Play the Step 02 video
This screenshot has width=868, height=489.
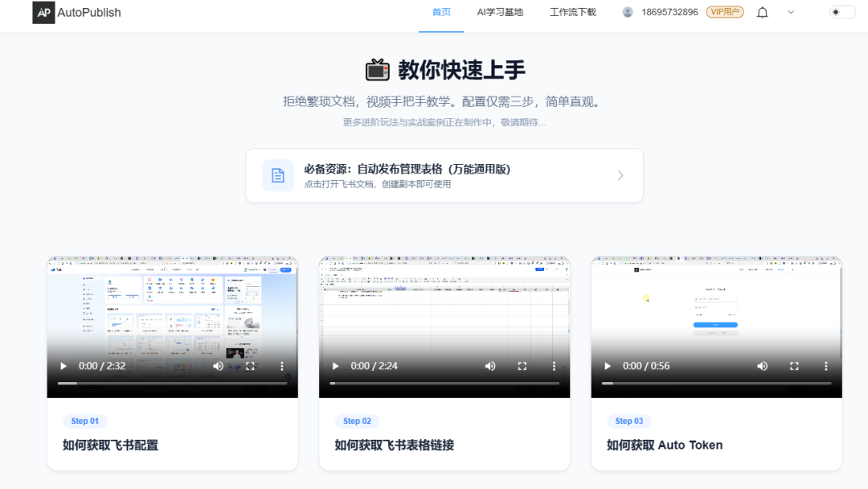pos(335,366)
